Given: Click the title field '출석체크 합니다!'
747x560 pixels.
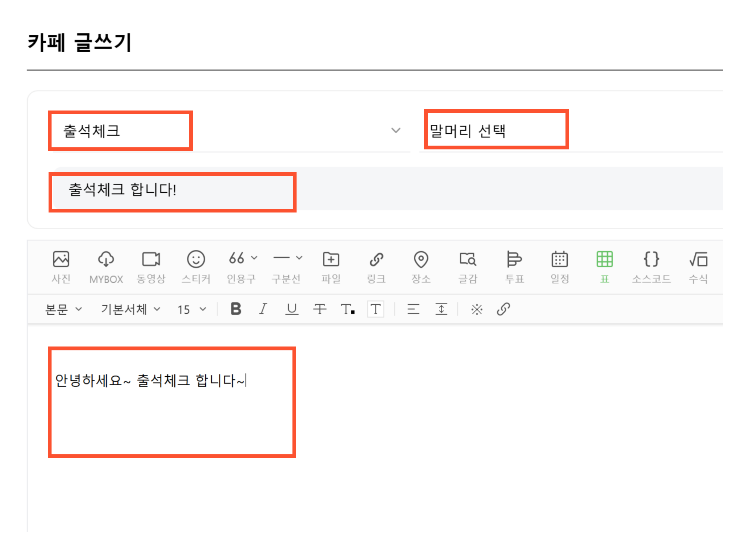Looking at the screenshot, I should pyautogui.click(x=388, y=189).
